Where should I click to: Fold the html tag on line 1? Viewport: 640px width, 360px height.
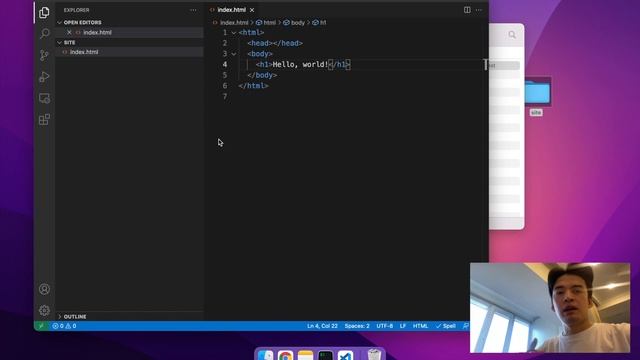[x=234, y=33]
